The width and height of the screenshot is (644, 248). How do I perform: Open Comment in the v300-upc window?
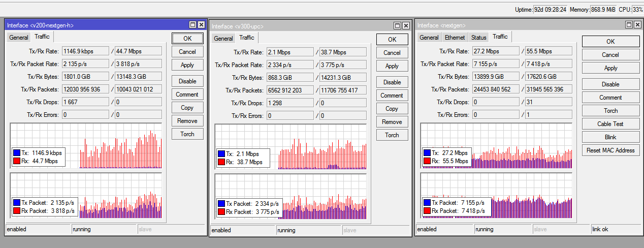coord(392,96)
